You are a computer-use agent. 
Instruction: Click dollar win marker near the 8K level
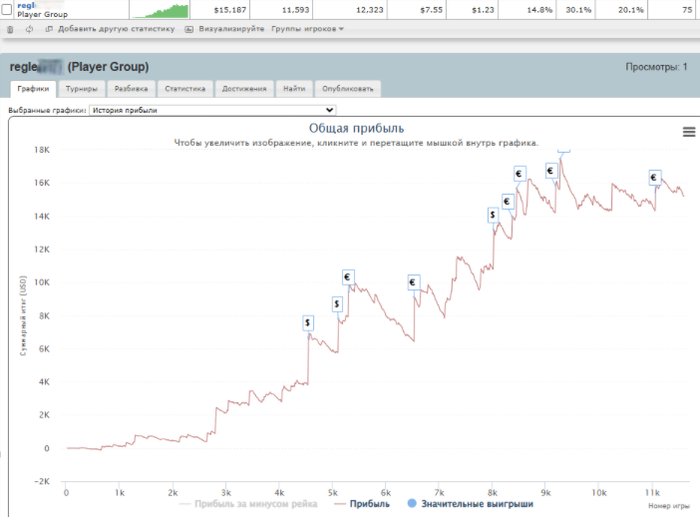point(337,304)
